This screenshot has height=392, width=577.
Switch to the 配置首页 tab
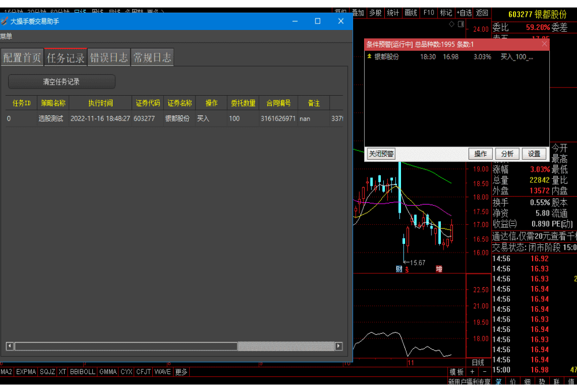(22, 58)
